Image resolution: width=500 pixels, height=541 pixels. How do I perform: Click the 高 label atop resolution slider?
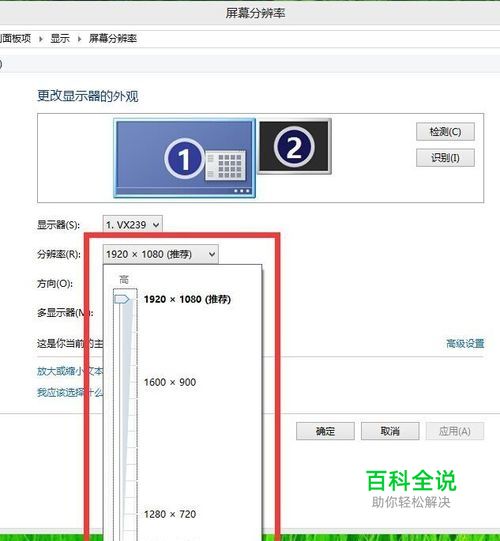pos(124,279)
